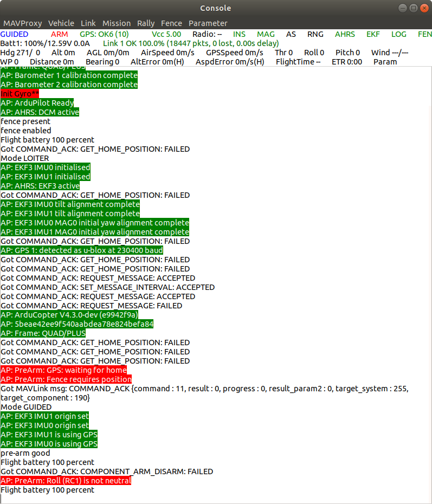Screen dimensions: 432x504
Task: Click the AHRS status indicator
Action: coord(345,34)
